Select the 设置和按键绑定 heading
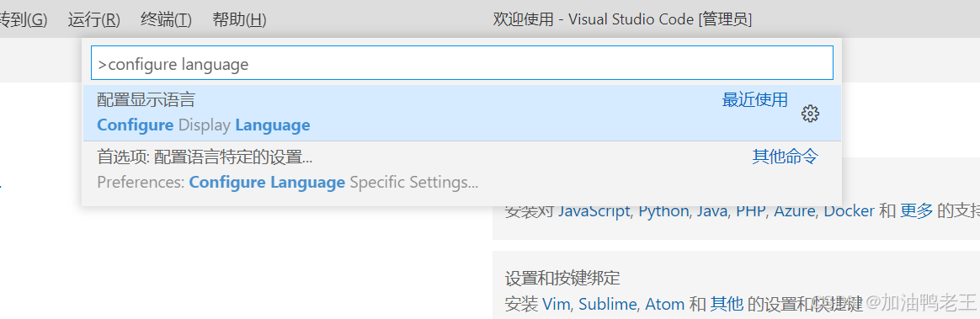Viewport: 980px width, 319px height. (x=562, y=278)
